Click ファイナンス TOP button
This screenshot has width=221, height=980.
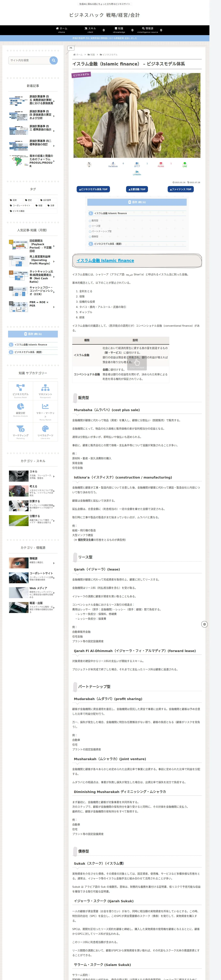click(181, 189)
